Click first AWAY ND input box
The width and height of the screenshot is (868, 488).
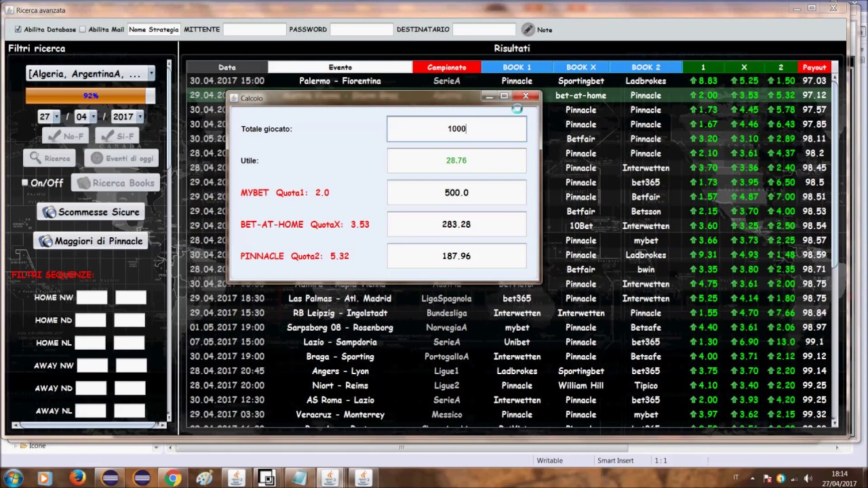point(92,388)
